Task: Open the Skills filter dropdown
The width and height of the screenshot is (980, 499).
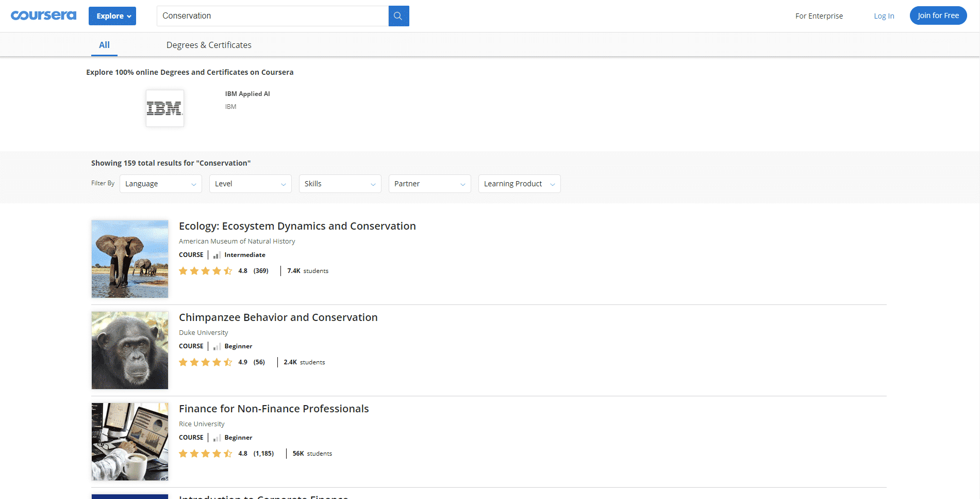Action: (340, 184)
